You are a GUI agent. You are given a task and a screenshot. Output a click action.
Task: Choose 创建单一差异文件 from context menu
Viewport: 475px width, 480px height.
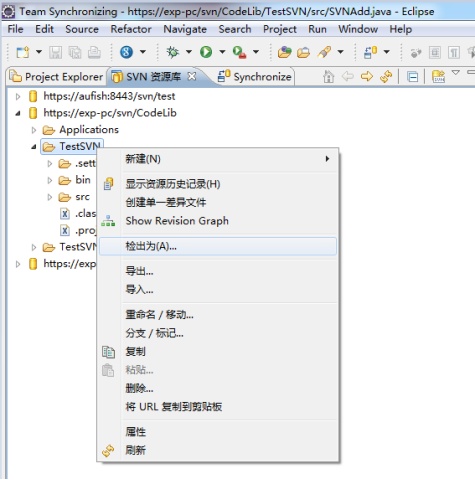(x=218, y=202)
